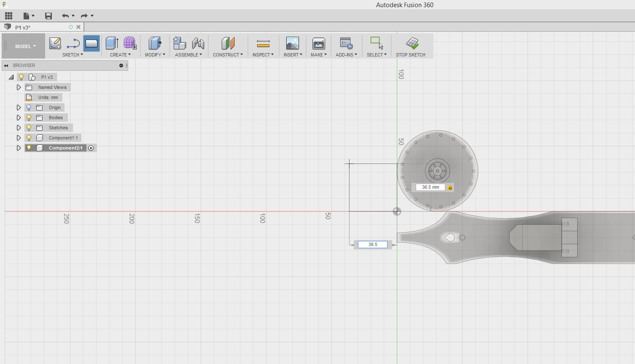Open the ASSEMBLE menu
Viewport: 635px width, 364px height.
point(188,55)
